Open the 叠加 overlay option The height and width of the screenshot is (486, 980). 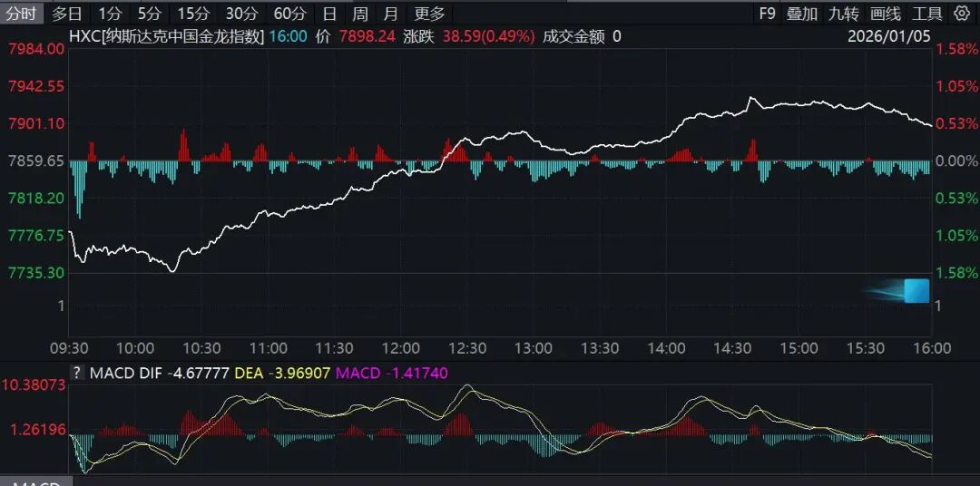(802, 14)
